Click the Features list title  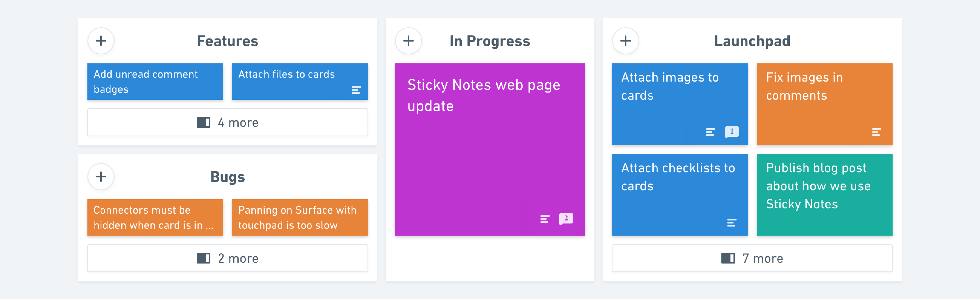click(x=227, y=41)
